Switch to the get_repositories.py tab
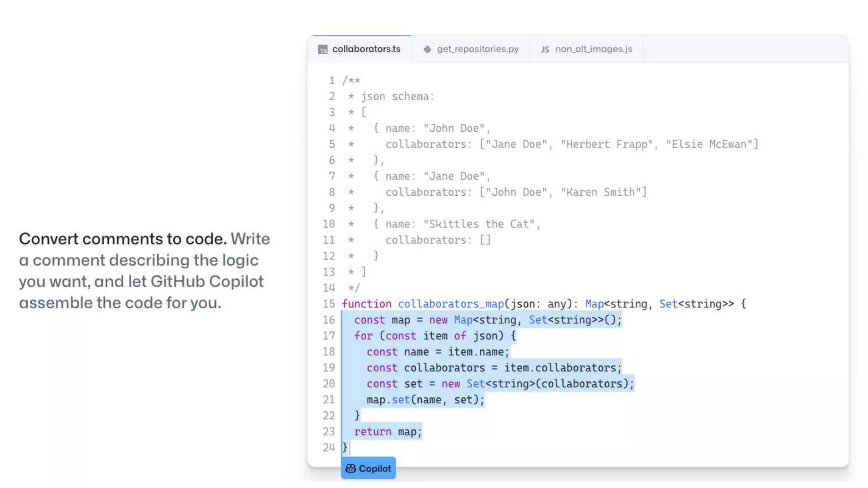This screenshot has width=868, height=488. [477, 49]
